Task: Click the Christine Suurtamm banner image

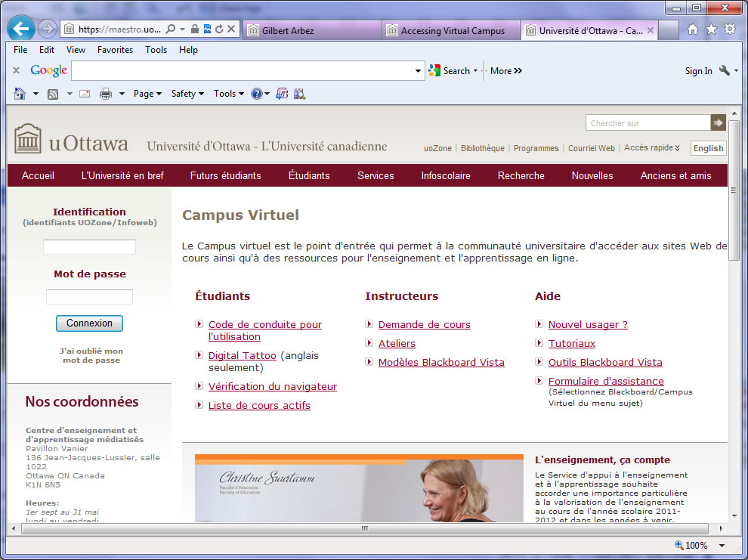Action: tap(359, 488)
